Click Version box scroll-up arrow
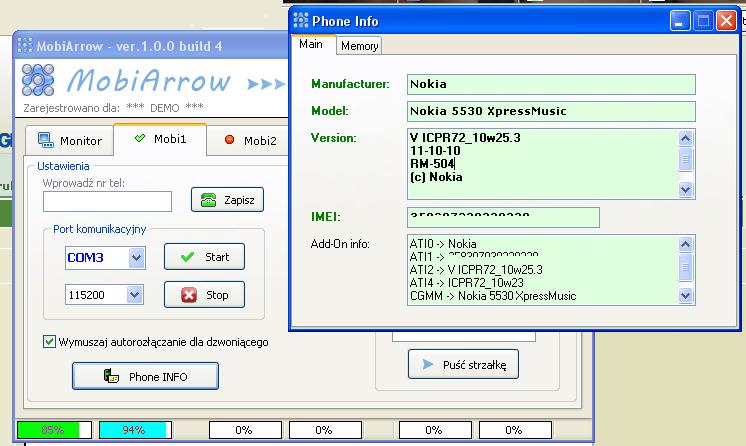The height and width of the screenshot is (446, 746). point(685,139)
